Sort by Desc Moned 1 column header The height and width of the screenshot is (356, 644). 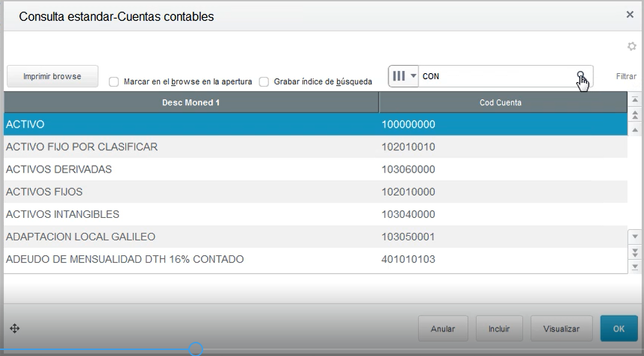coord(191,102)
